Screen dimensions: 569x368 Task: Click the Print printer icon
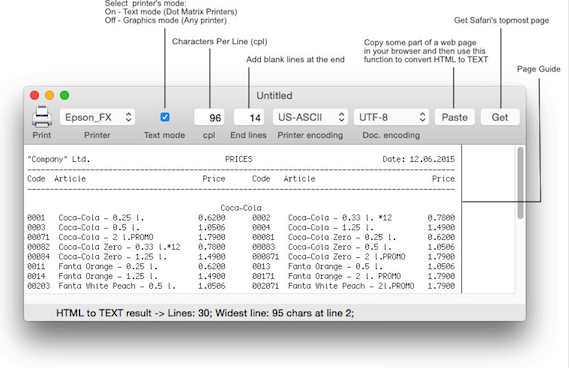[42, 117]
